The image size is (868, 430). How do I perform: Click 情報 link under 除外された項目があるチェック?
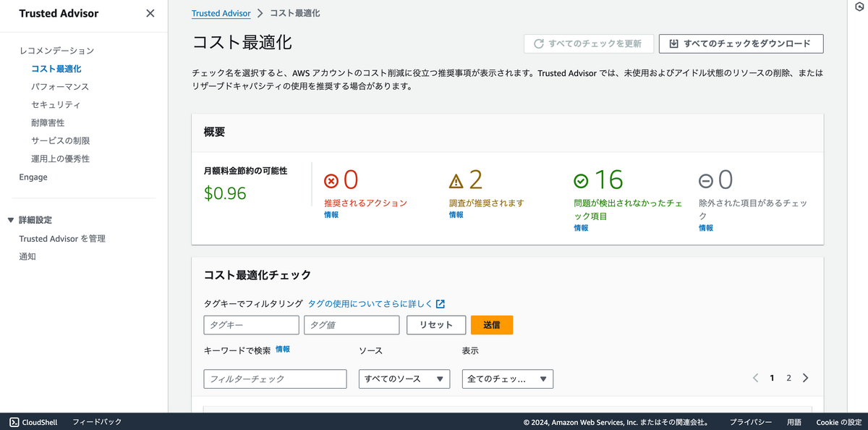(x=706, y=228)
